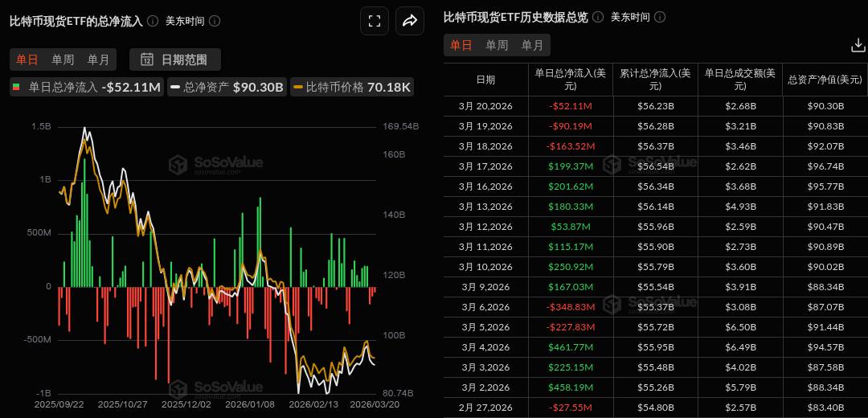Click info icon next to chart's 美东时间
The height and width of the screenshot is (418, 868).
point(215,22)
